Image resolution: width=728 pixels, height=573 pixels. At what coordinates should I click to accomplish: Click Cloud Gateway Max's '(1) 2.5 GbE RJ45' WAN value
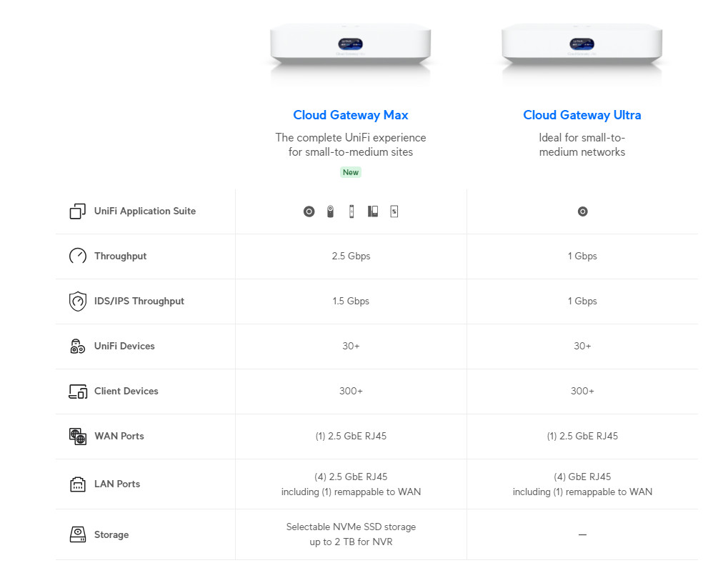click(351, 436)
